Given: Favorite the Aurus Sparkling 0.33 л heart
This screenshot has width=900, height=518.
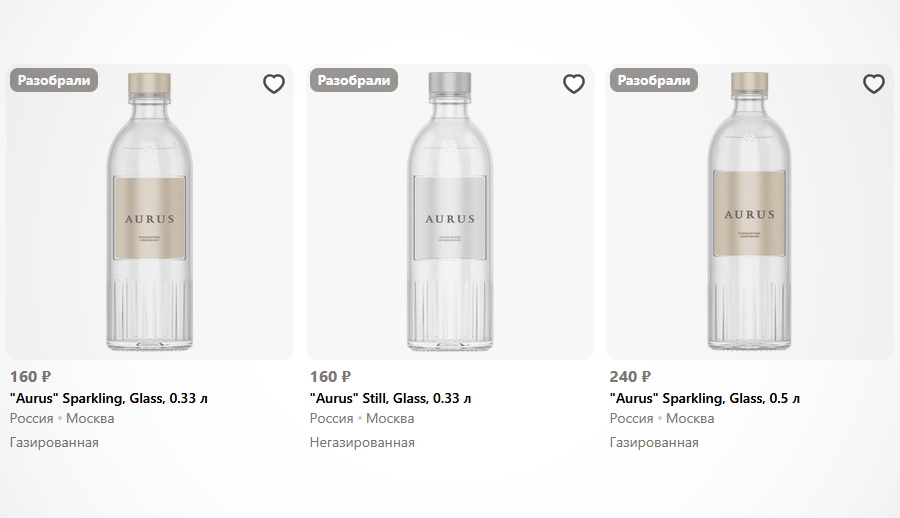Looking at the screenshot, I should click(x=274, y=84).
